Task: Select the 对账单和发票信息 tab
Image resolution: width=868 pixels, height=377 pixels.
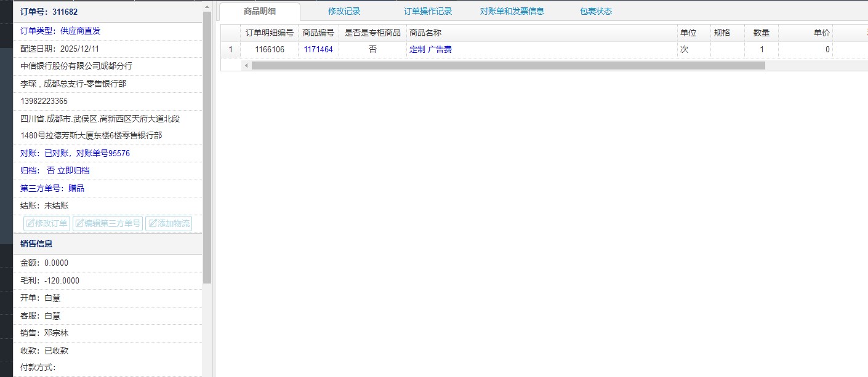Action: (512, 11)
